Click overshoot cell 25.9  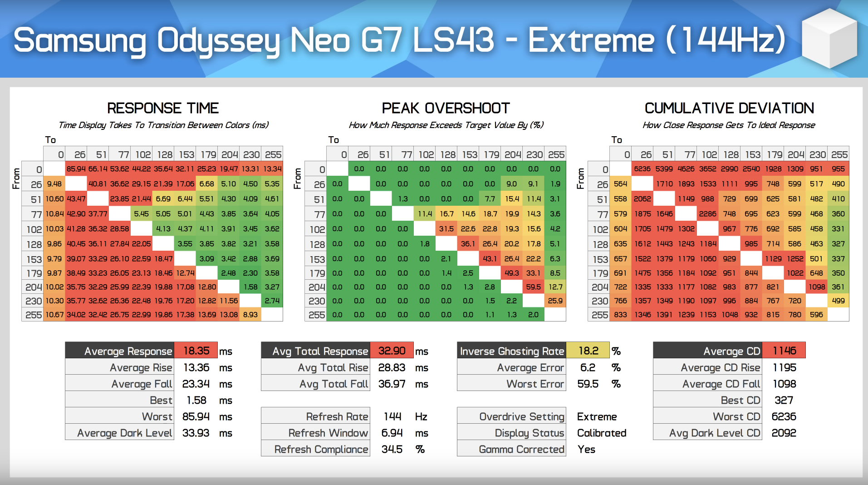click(555, 301)
